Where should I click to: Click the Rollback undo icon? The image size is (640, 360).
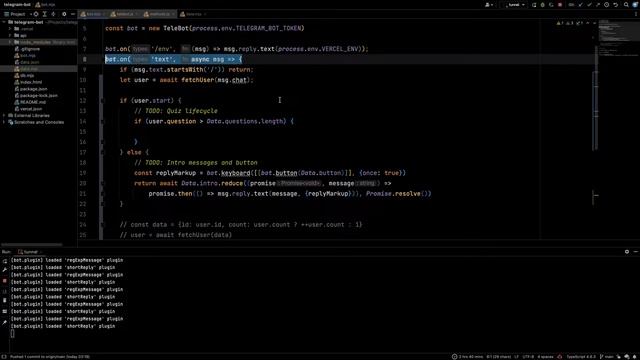[x=616, y=5]
